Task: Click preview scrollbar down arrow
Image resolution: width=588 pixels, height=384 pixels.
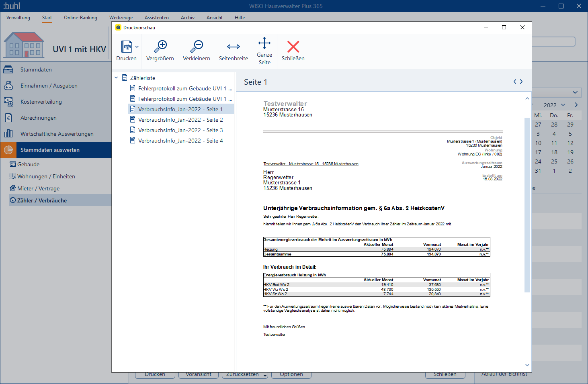Action: coord(527,365)
